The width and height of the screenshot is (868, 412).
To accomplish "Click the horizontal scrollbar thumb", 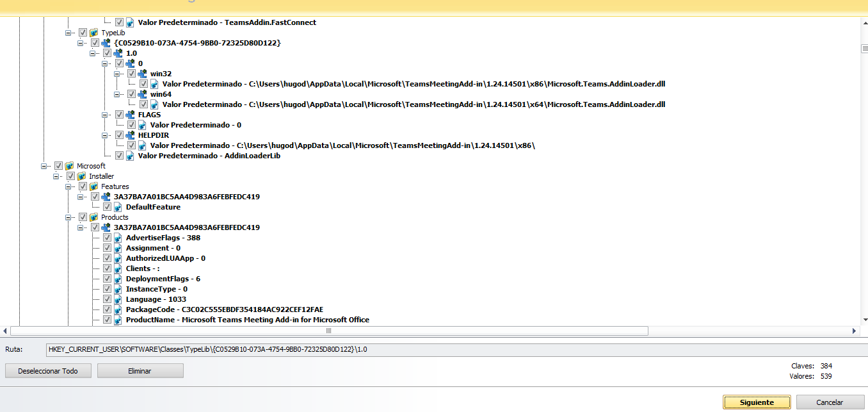I will [329, 331].
